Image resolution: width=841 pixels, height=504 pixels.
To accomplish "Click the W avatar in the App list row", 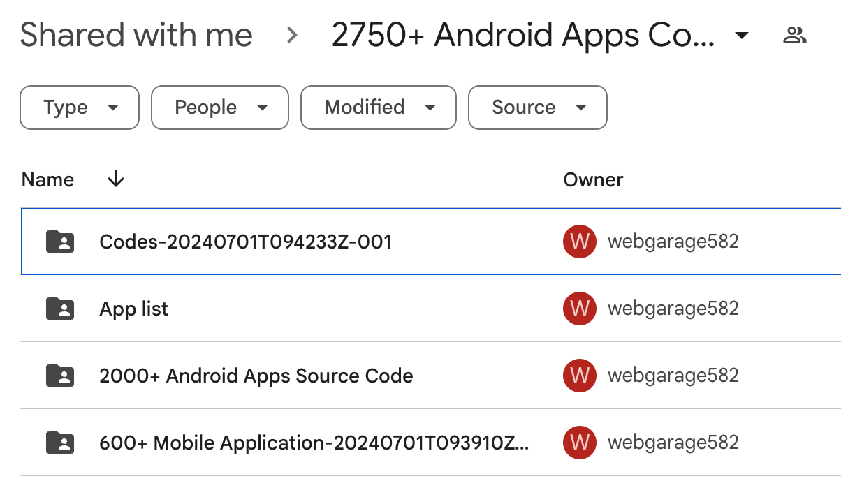I will tap(580, 309).
